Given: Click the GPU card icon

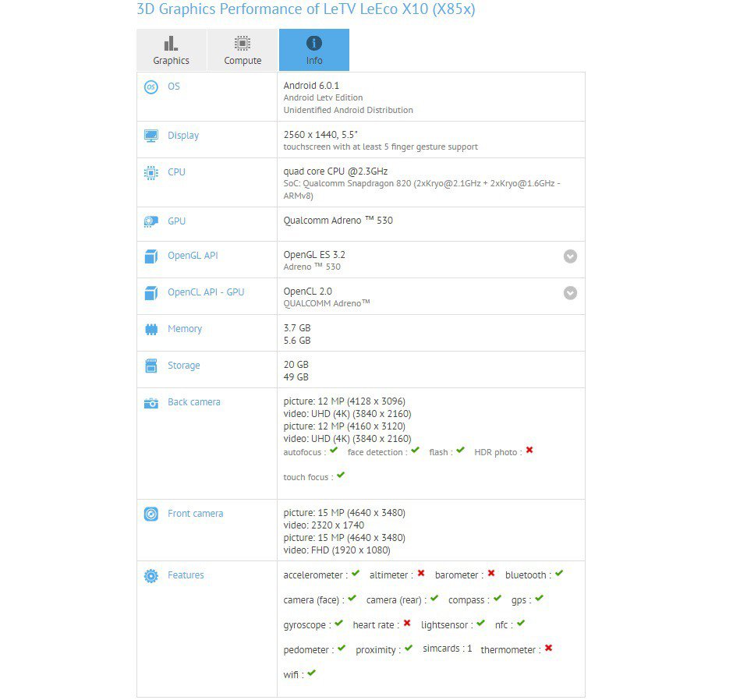Looking at the screenshot, I should (x=151, y=221).
